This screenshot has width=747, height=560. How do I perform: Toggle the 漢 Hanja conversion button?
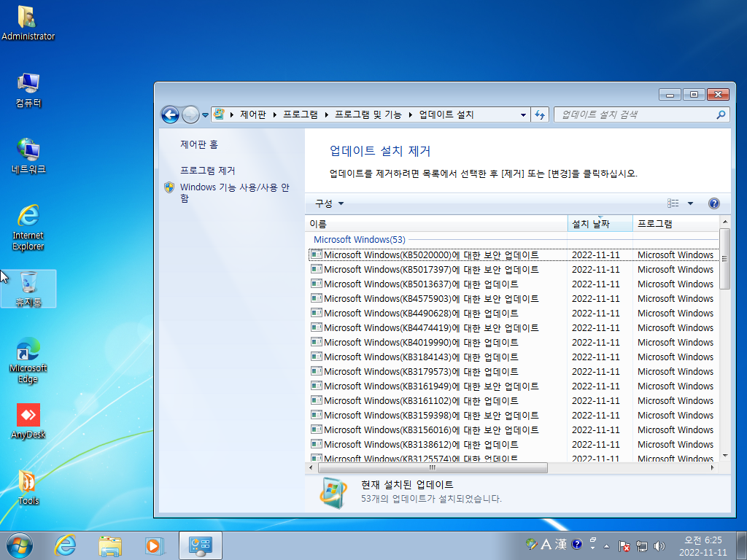pyautogui.click(x=561, y=544)
